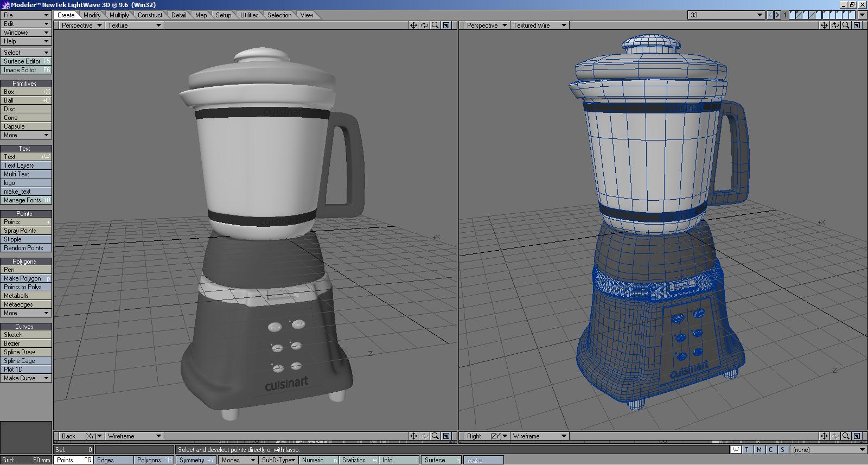
Task: Go to next object with right arrow
Action: (777, 15)
